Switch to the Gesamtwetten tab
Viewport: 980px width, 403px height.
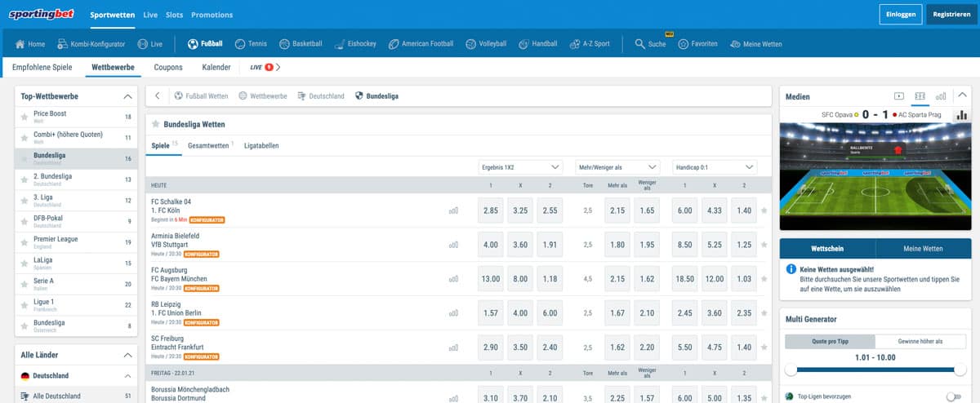click(210, 145)
